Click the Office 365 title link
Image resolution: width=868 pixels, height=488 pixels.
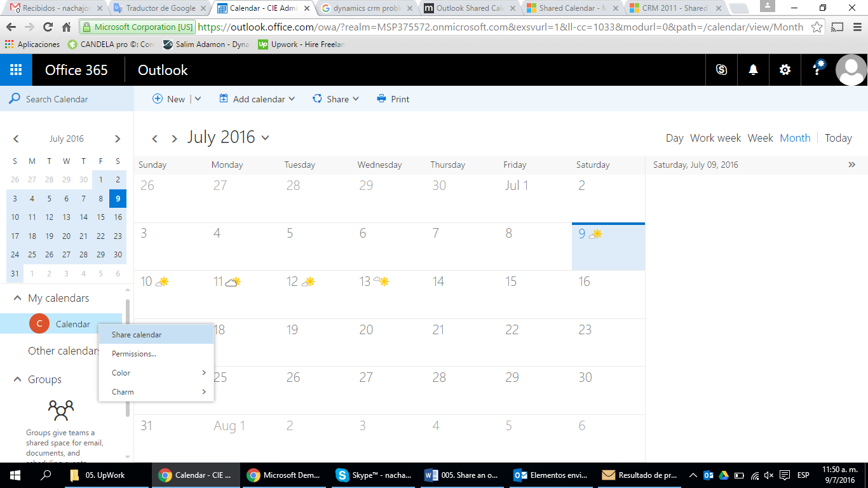tap(76, 70)
